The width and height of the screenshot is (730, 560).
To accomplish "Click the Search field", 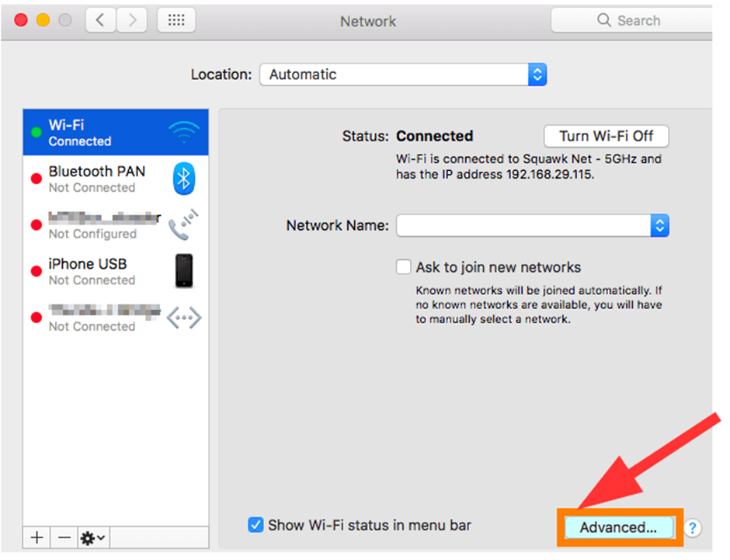I will pos(632,20).
